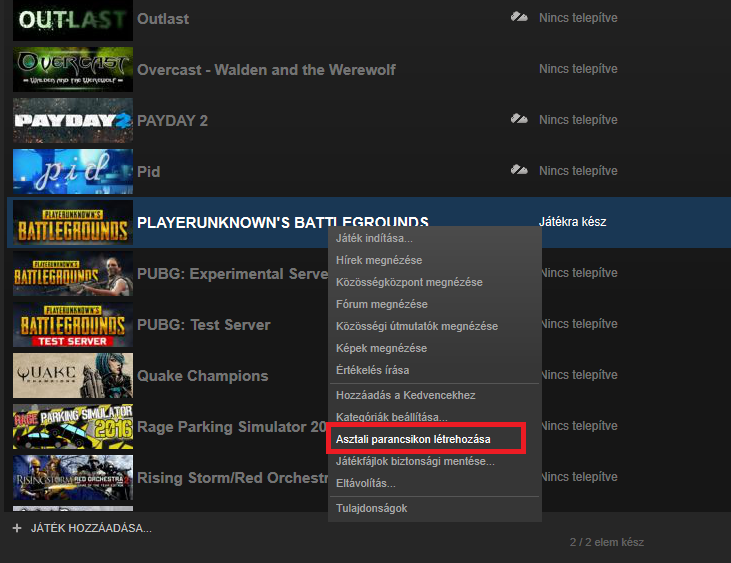731x563 pixels.
Task: Click the Quake Champions banner thumbnail
Action: (x=73, y=375)
